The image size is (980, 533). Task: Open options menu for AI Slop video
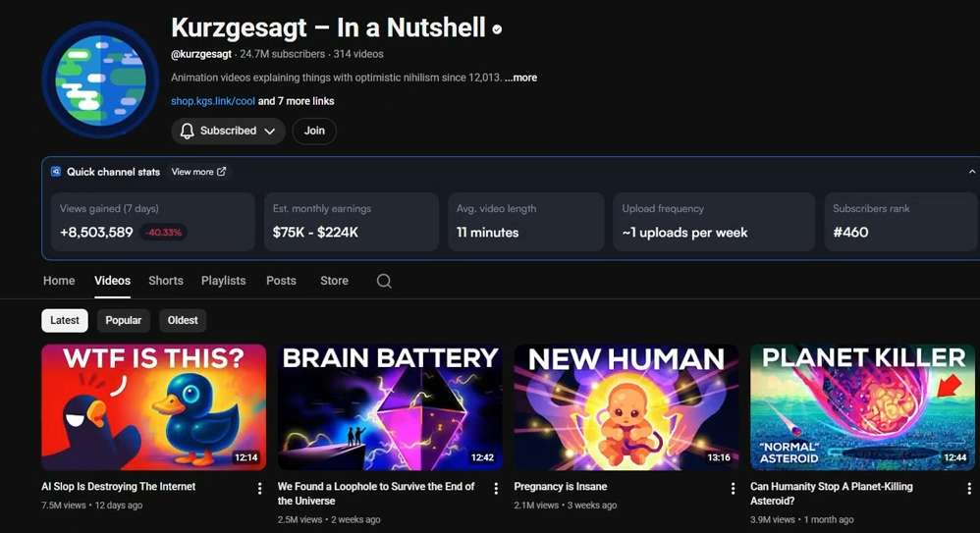259,489
